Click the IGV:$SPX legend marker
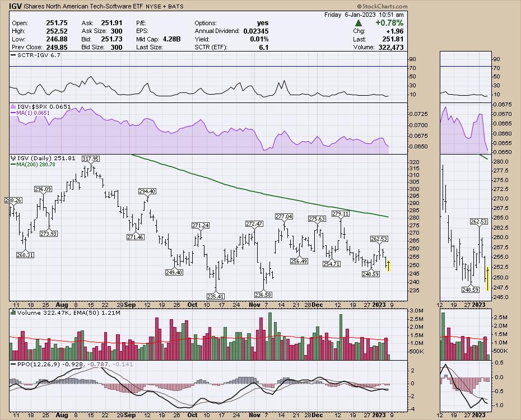This screenshot has height=420, width=521. 12,106
